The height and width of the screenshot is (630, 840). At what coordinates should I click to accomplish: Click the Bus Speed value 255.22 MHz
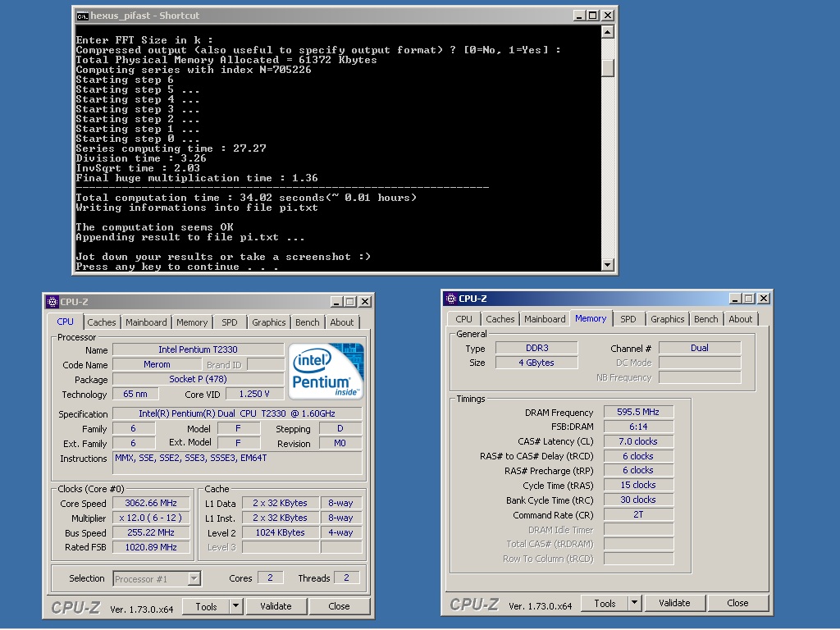(151, 532)
